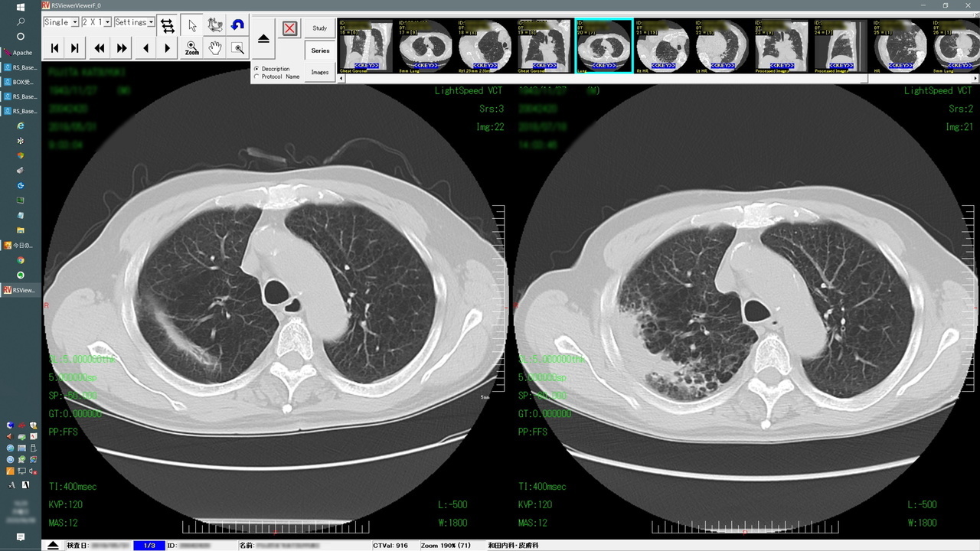Select series thumbnail 19 Chest Coronal
This screenshot has height=551, width=980.
[544, 46]
